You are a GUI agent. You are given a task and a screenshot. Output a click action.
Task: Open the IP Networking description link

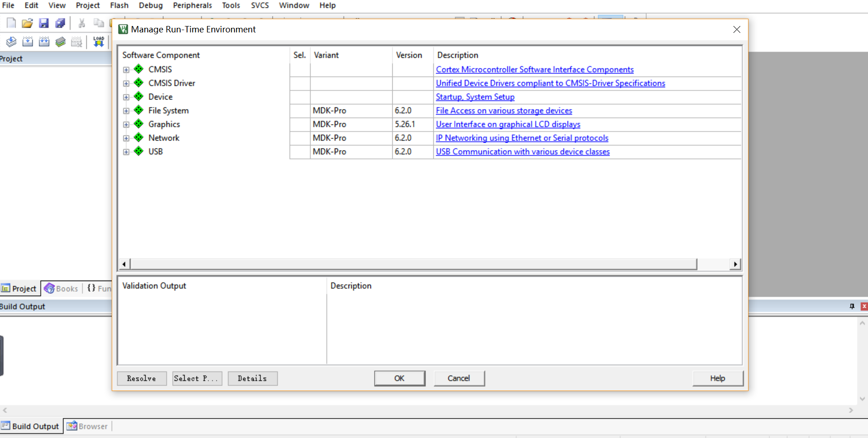click(522, 138)
